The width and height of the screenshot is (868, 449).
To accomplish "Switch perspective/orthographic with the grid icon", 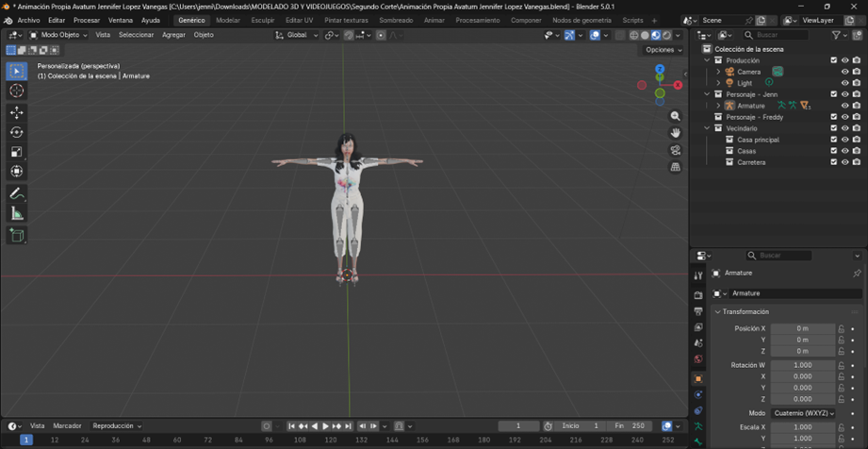I will point(676,167).
